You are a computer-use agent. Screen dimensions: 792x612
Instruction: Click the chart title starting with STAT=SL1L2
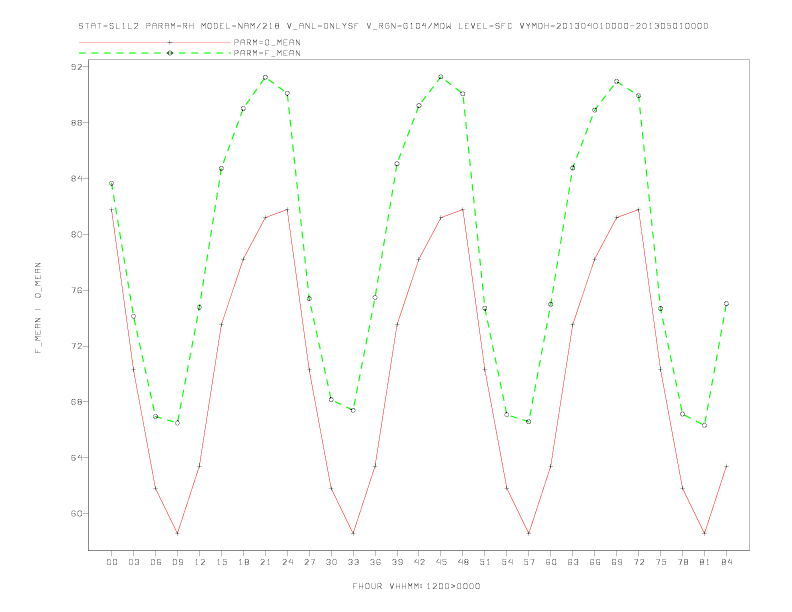click(393, 26)
